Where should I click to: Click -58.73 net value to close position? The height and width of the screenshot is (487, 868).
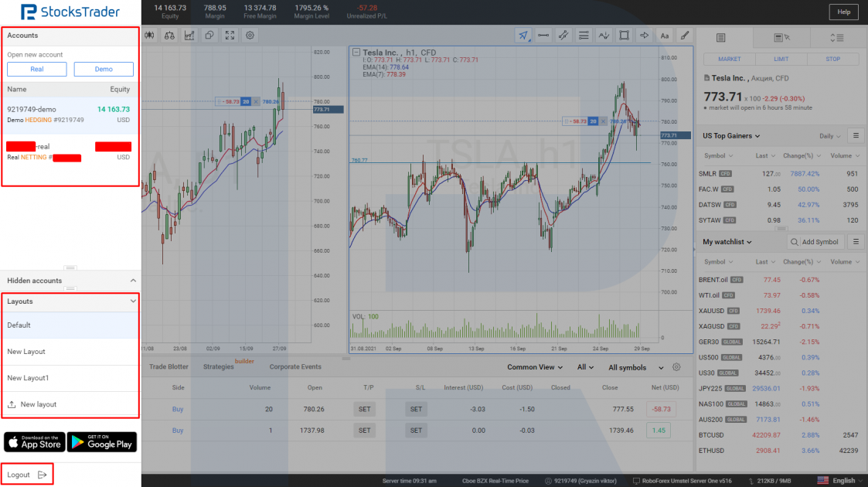[662, 410]
